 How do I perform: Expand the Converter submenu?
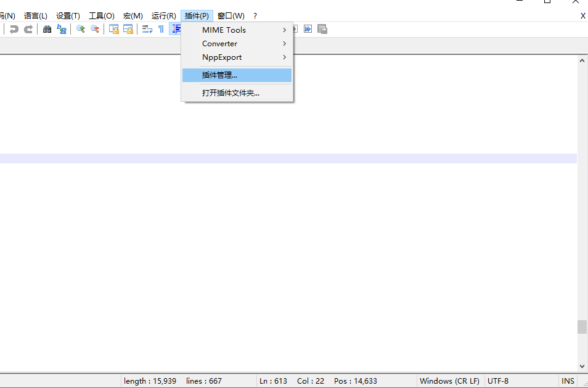point(237,44)
